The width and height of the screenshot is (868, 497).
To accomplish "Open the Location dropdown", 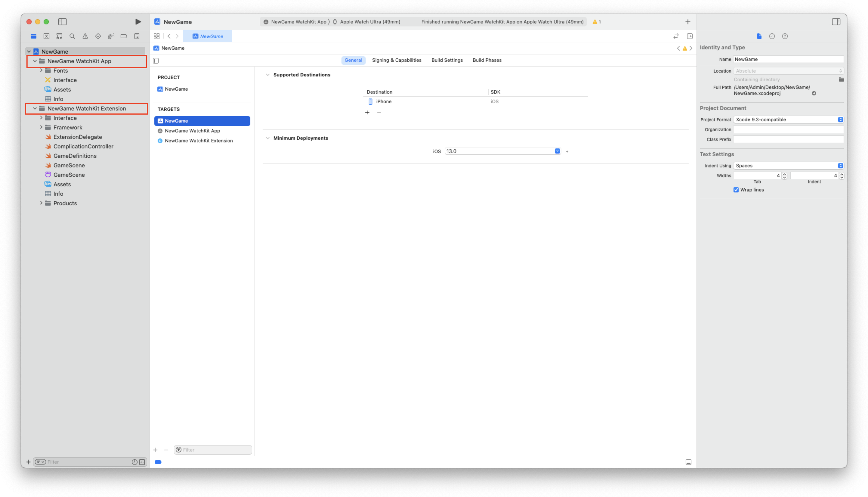I will (788, 71).
